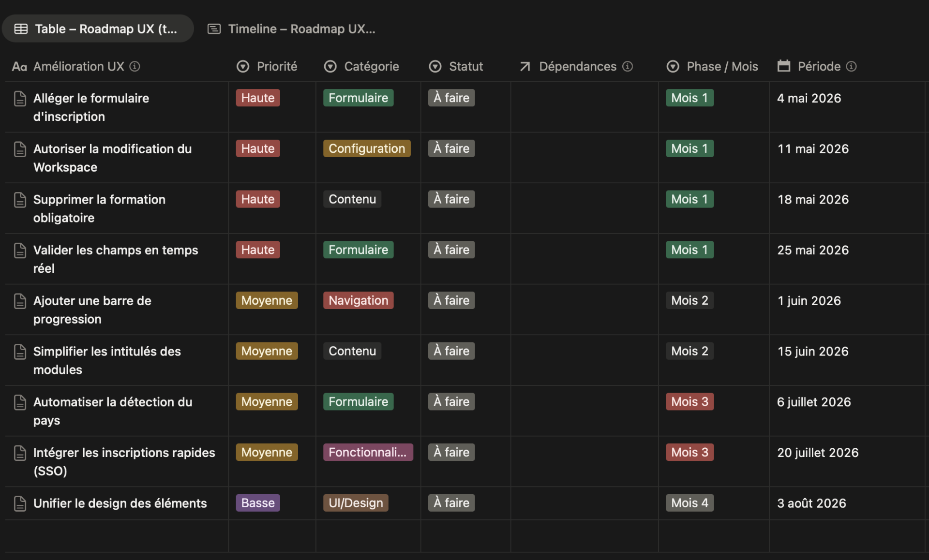Switch to the Timeline – Roadmap UX tab

(292, 29)
